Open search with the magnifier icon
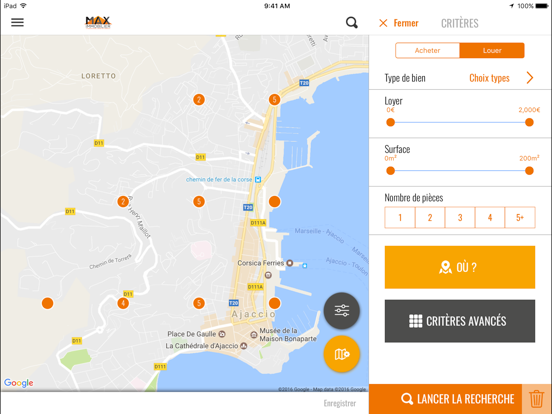This screenshot has height=414, width=552. click(x=352, y=23)
